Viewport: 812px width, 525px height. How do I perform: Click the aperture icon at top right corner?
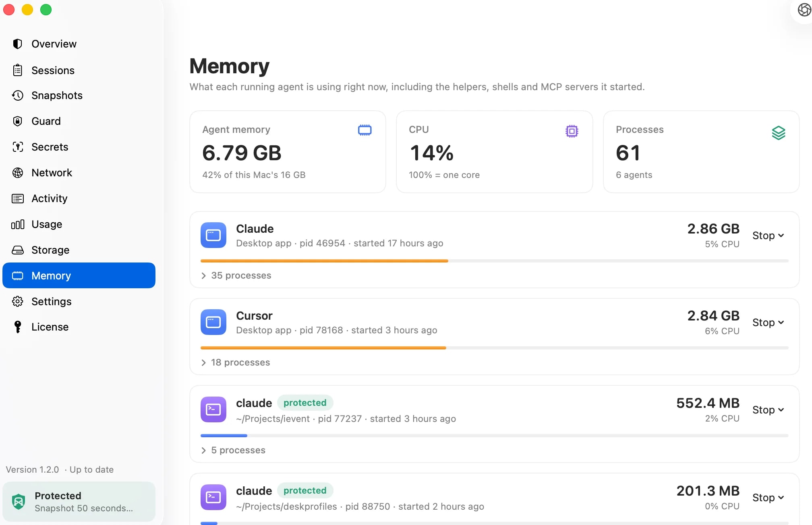804,10
